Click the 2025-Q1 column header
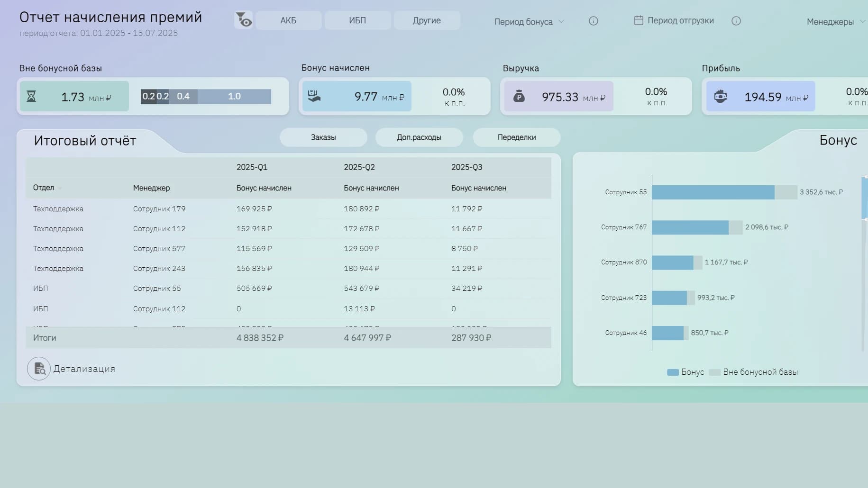Screen dimensions: 868x488 click(x=252, y=167)
